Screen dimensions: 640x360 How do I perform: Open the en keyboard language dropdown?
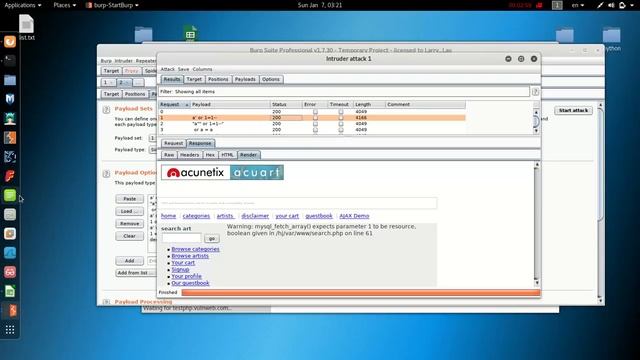tap(578, 5)
